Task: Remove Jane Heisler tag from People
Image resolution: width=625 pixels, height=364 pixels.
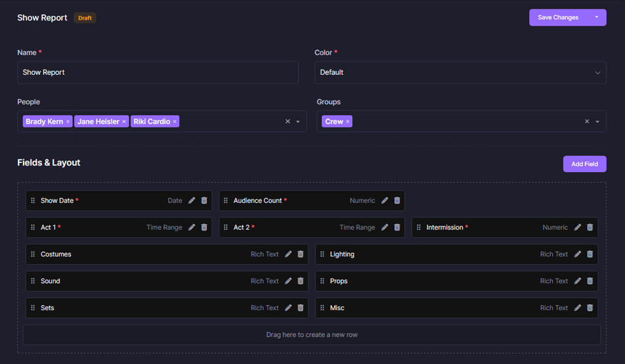Action: [124, 122]
